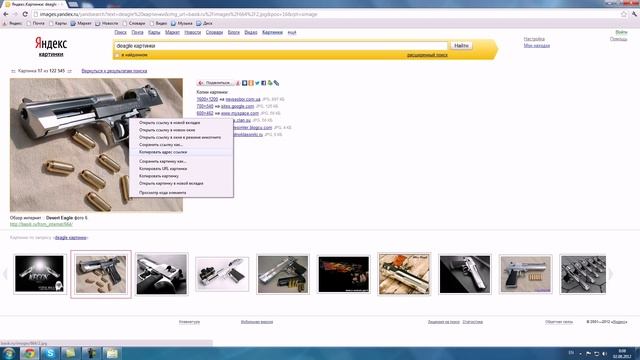
Task: Click the browser Forward arrow
Action: coord(15,14)
